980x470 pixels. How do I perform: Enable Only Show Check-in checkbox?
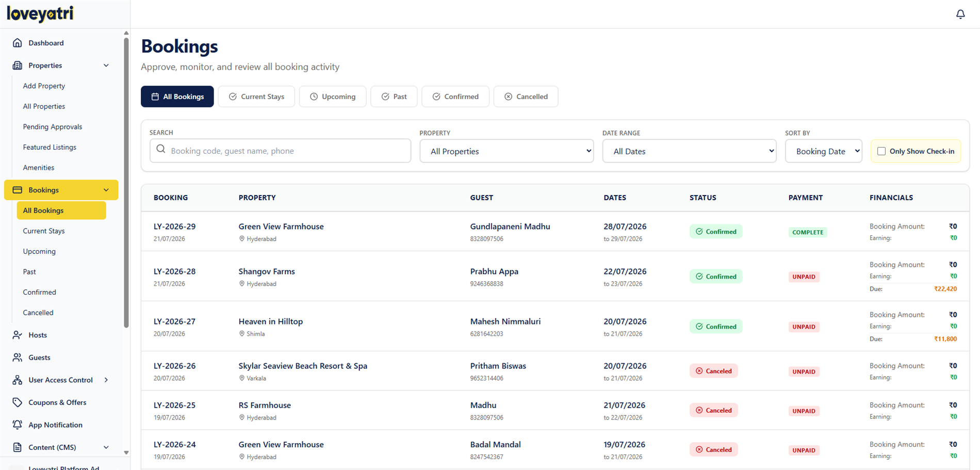[881, 151]
